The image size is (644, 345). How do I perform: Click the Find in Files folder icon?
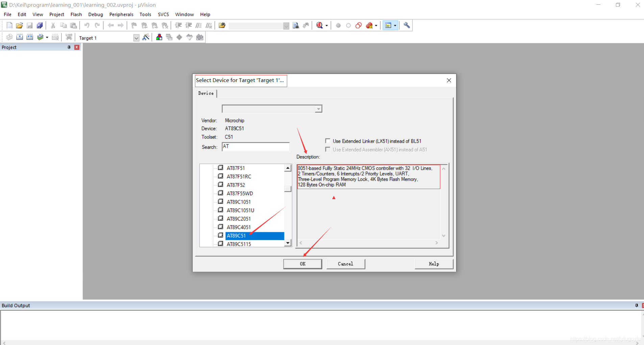pyautogui.click(x=222, y=25)
